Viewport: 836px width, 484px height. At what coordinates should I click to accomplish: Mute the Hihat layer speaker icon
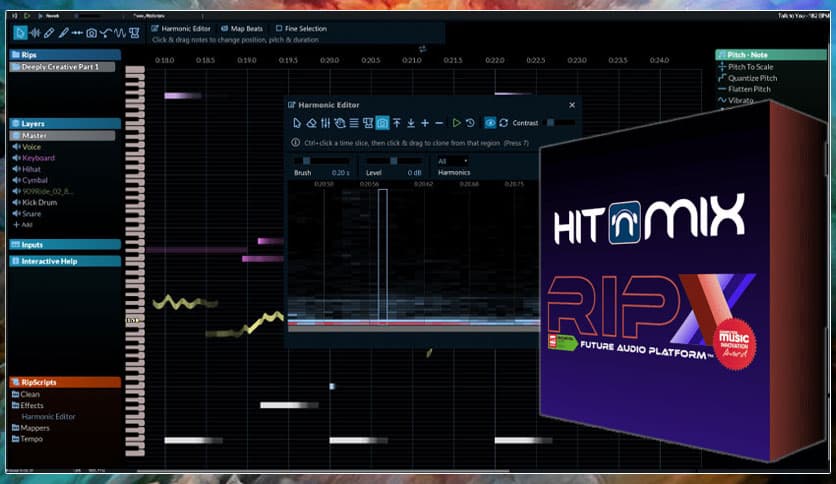coord(16,169)
